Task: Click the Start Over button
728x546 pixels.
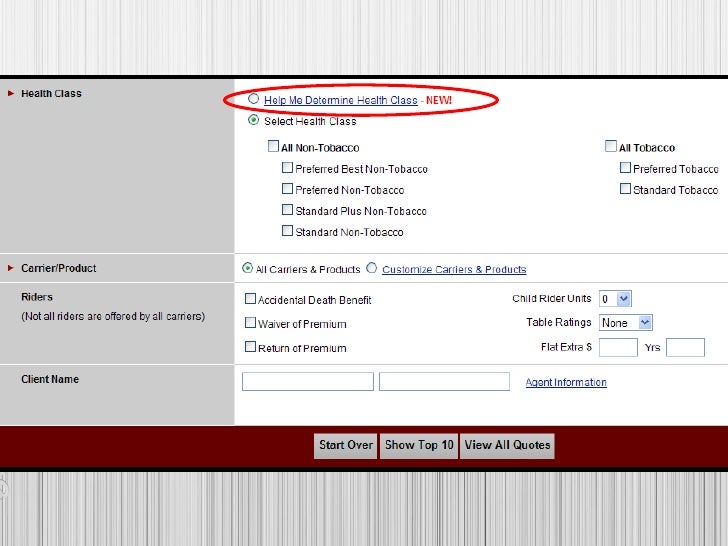Action: tap(345, 446)
